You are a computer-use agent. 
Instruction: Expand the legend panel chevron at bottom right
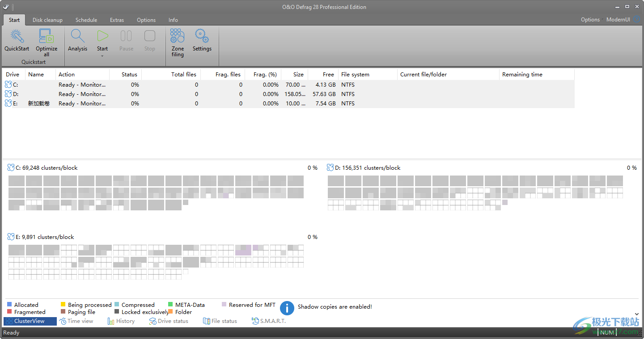[636, 314]
